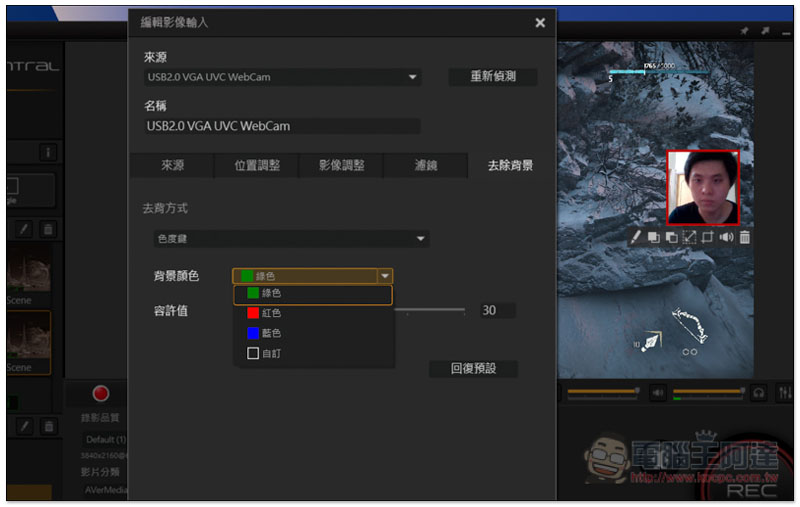Click the bring-to-front layer icon under webcam overlay
This screenshot has width=800, height=507.
pos(653,237)
